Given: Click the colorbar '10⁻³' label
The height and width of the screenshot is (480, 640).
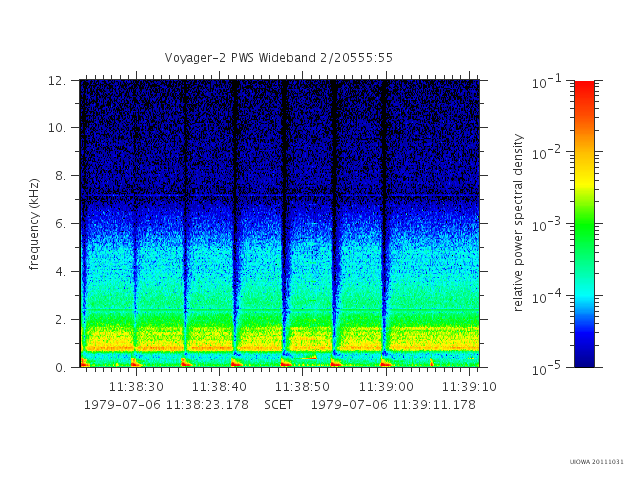Looking at the screenshot, I should pyautogui.click(x=547, y=225).
